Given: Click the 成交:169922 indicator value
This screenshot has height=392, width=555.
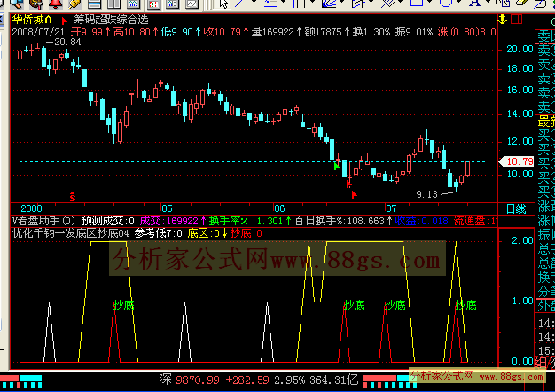Looking at the screenshot, I should pos(168,221).
